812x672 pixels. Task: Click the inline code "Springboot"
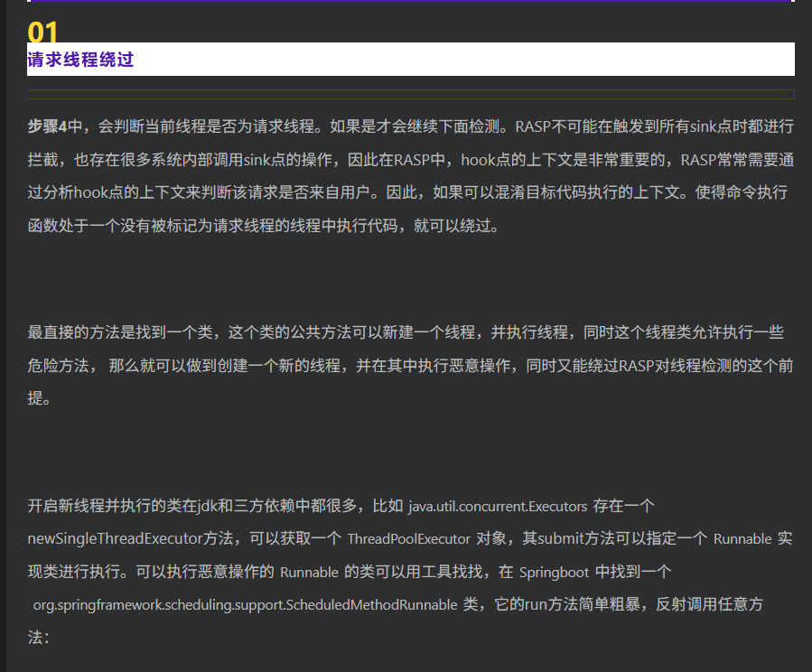point(554,572)
